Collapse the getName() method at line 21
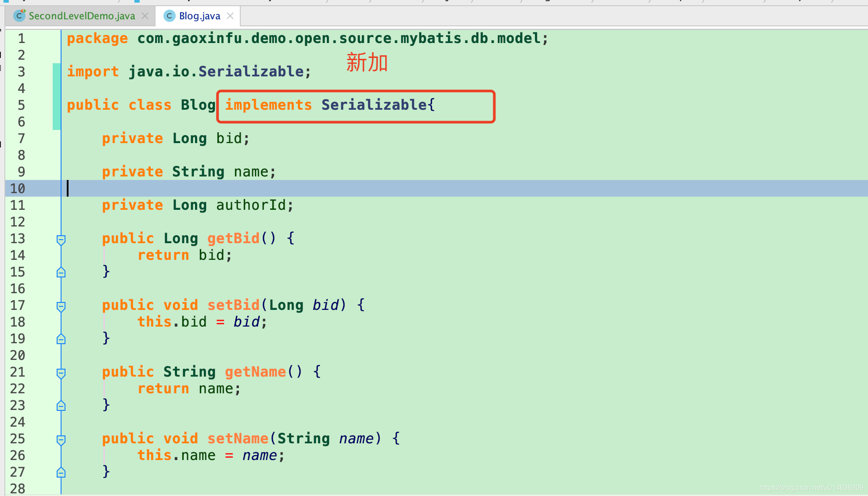The image size is (868, 496). pos(61,373)
